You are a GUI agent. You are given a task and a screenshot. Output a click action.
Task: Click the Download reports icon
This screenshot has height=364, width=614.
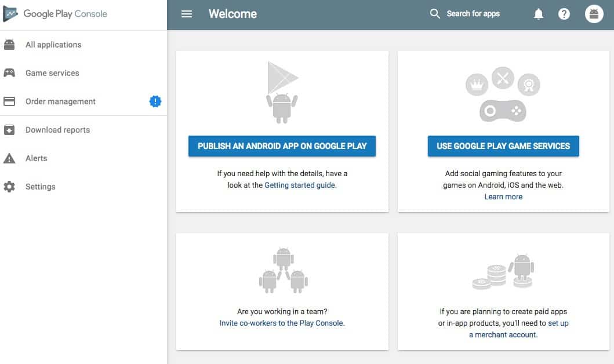tap(9, 130)
